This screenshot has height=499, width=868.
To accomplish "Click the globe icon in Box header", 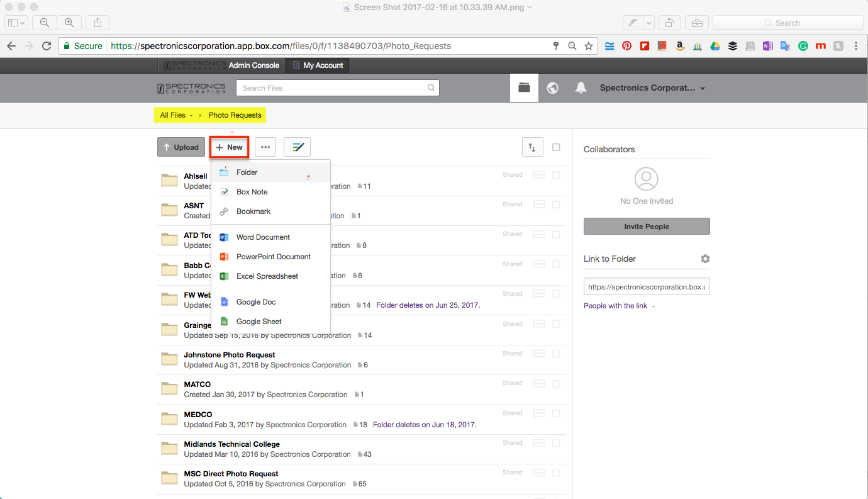I will coord(552,88).
